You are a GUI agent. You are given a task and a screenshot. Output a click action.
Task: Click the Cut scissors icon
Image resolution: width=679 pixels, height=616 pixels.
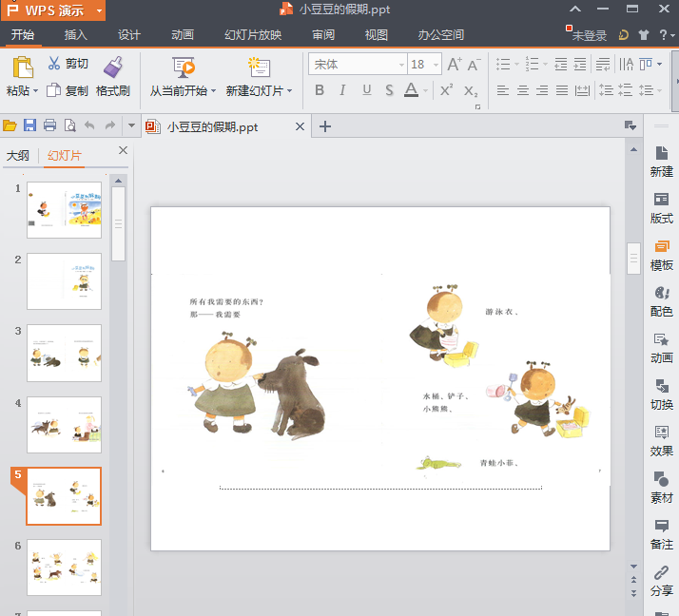tap(54, 63)
